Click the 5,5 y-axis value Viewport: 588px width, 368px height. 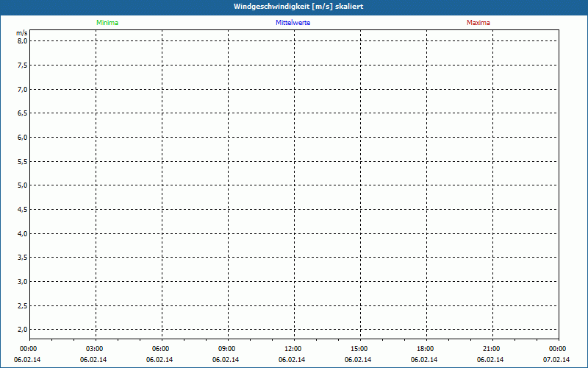23,161
